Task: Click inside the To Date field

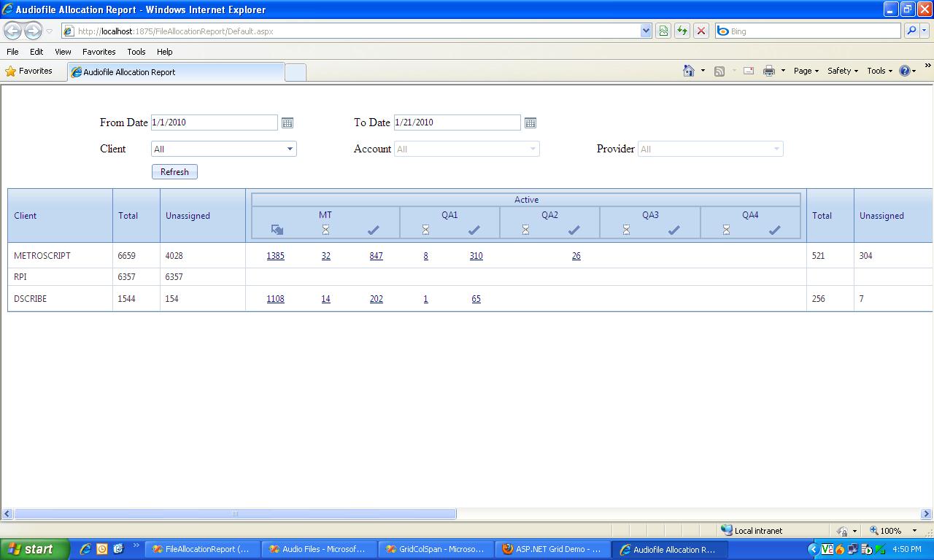Action: click(457, 122)
